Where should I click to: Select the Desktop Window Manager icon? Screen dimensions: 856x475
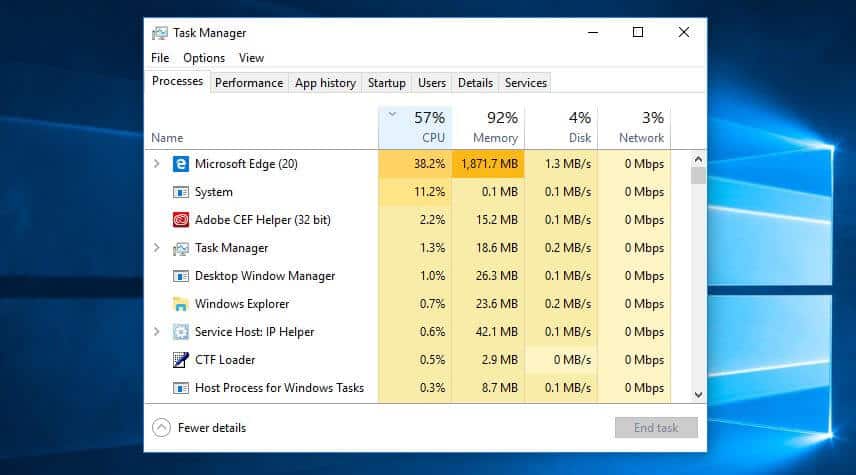(x=181, y=276)
